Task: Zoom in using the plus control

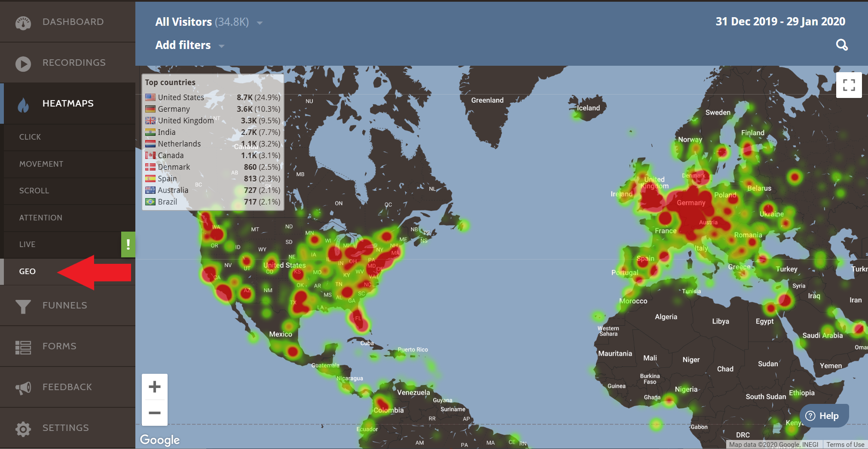Action: click(x=154, y=386)
